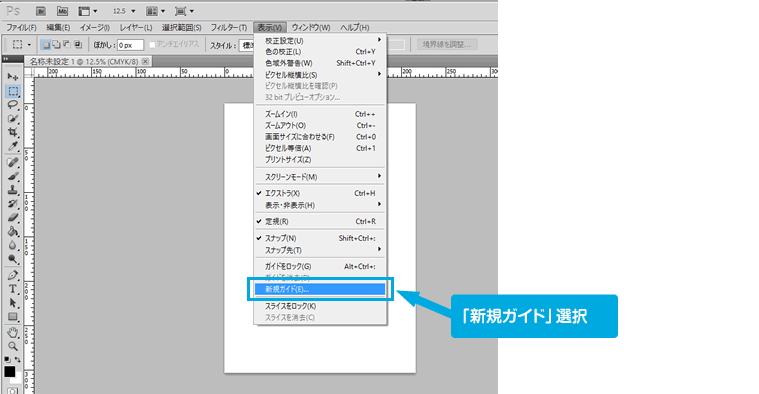Select the Pen tool

[x=13, y=275]
